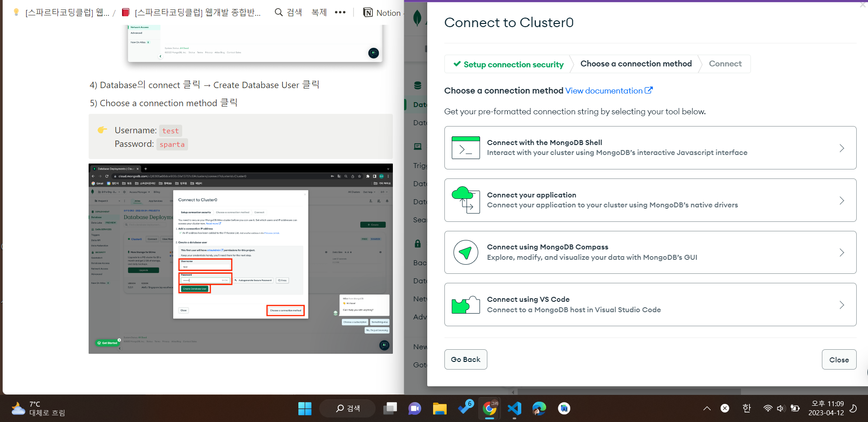868x422 pixels.
Task: Open Wi-Fi network settings in tray
Action: [x=768, y=408]
